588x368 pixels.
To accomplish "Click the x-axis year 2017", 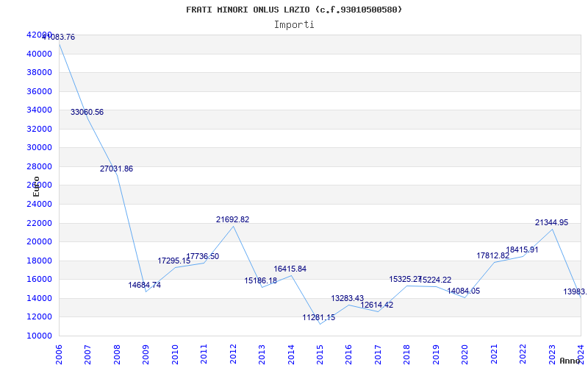I will 378,355.
